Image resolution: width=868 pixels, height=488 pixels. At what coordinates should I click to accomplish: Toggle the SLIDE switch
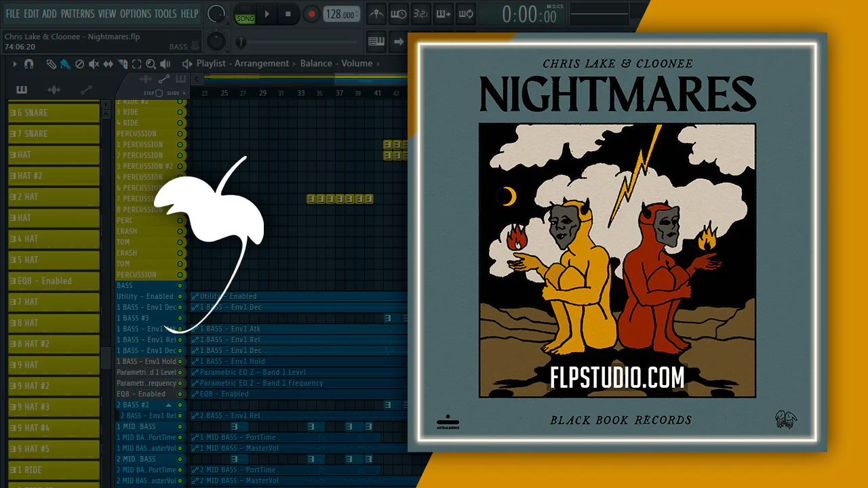(x=184, y=93)
